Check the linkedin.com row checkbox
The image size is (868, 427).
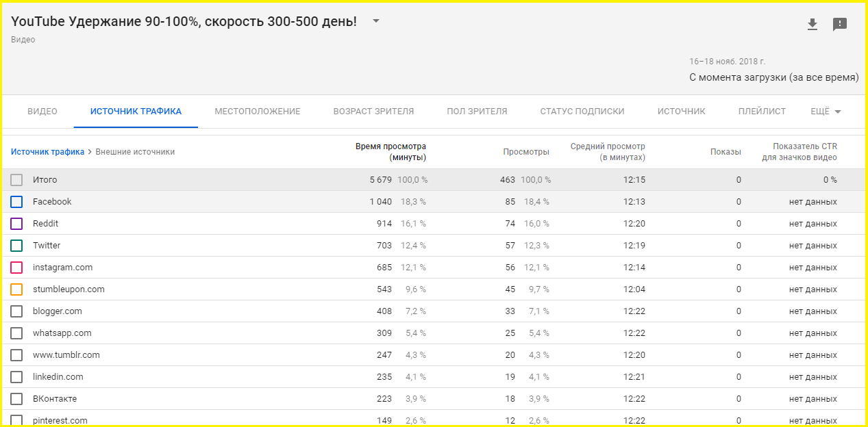pyautogui.click(x=16, y=377)
